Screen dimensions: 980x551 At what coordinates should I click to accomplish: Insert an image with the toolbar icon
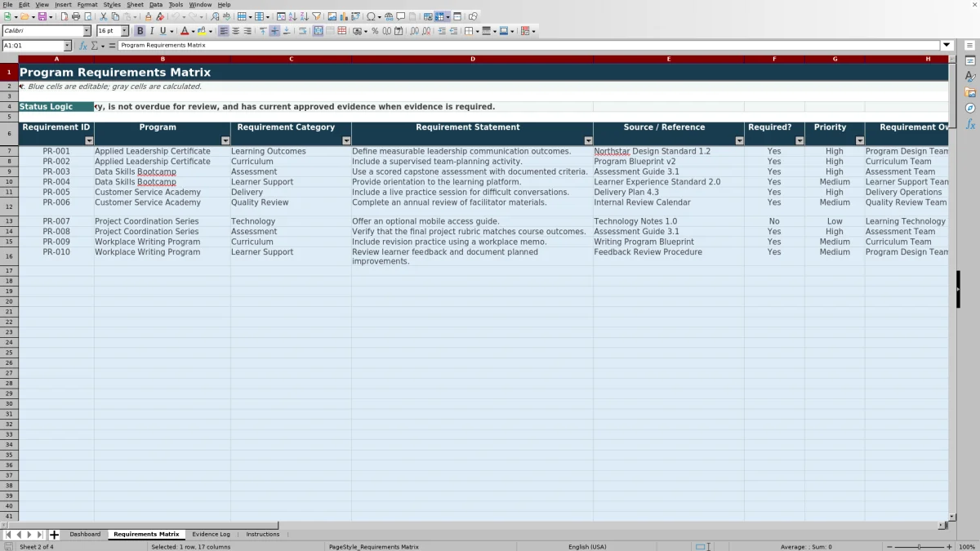[x=332, y=16]
